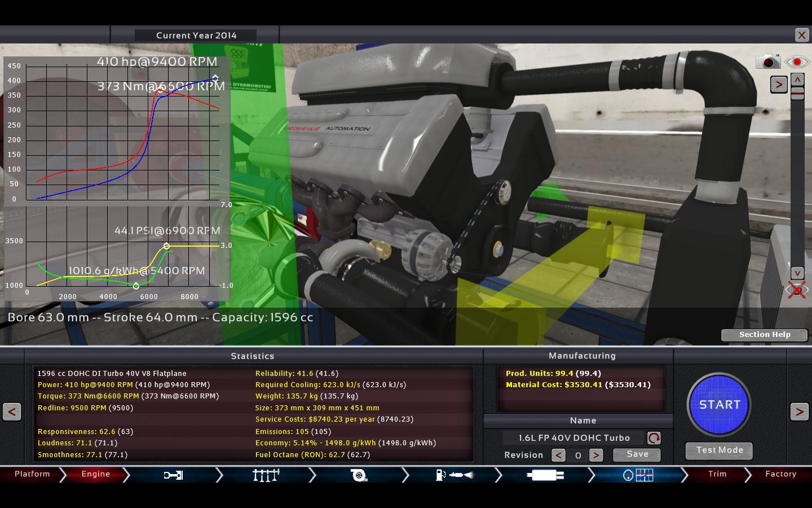The image size is (812, 508).
Task: Click the Save revision button
Action: point(637,454)
